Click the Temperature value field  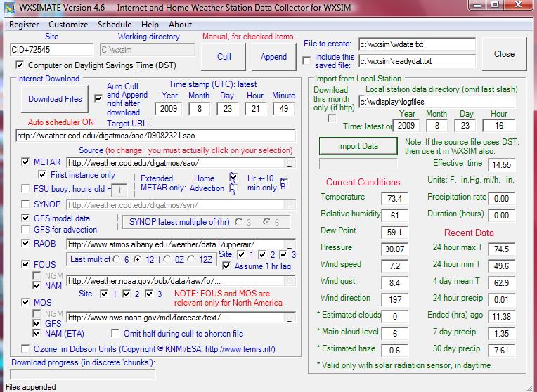(394, 199)
